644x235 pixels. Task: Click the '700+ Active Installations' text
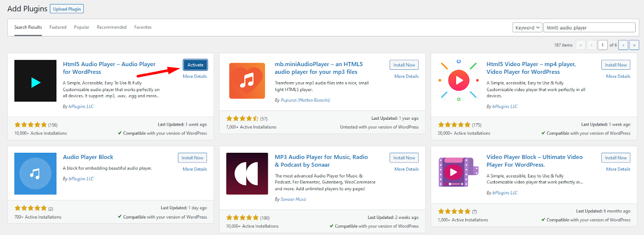click(x=38, y=217)
